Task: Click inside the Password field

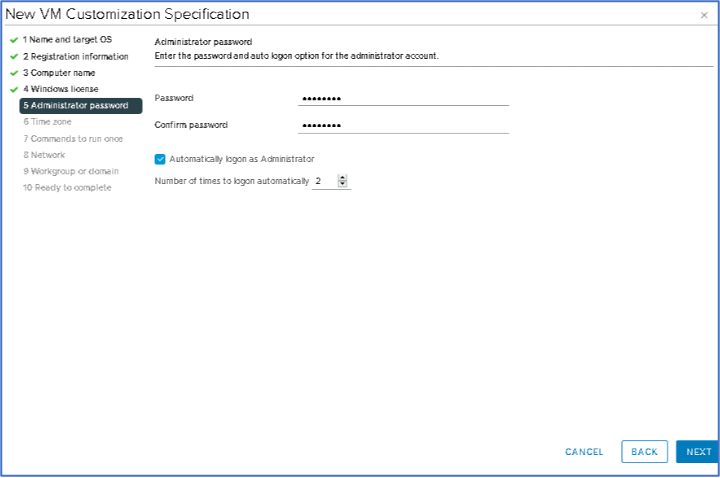Action: pyautogui.click(x=403, y=98)
